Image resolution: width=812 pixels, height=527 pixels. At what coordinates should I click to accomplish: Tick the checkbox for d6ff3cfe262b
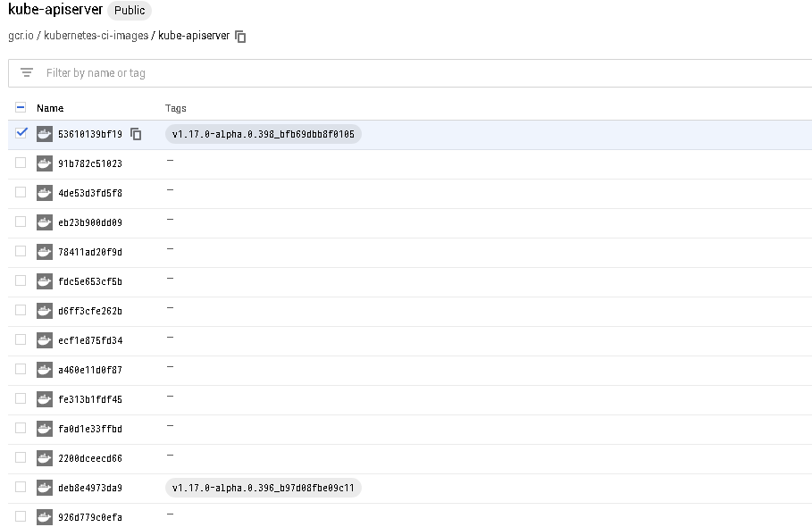pyautogui.click(x=21, y=310)
